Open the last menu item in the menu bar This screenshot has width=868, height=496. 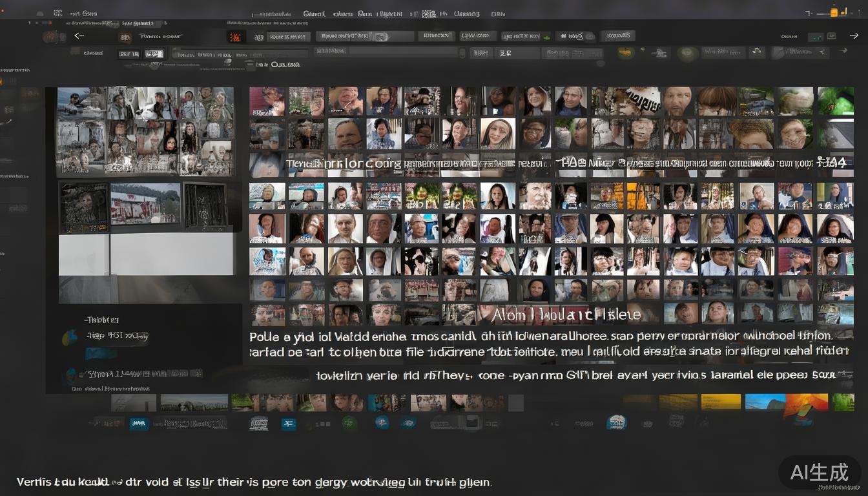pyautogui.click(x=497, y=13)
